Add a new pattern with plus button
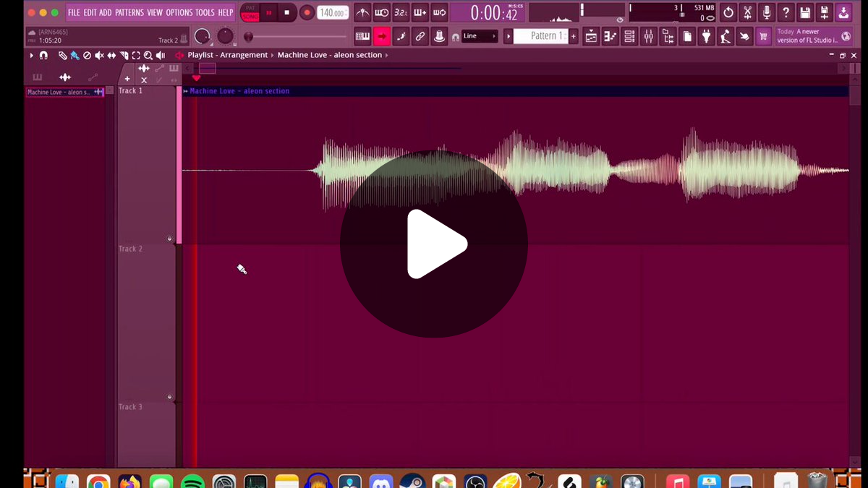868x488 pixels. 574,36
